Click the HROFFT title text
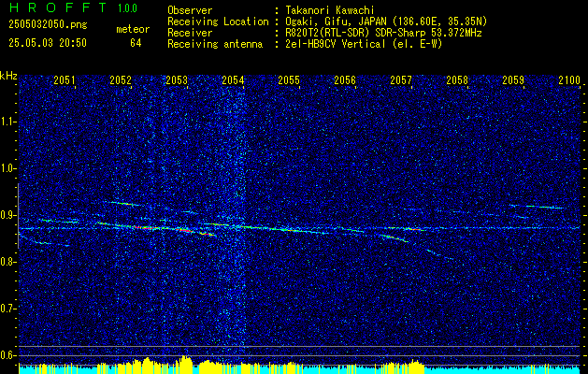Image resolution: width=588 pixels, height=374 pixels. click(x=59, y=7)
